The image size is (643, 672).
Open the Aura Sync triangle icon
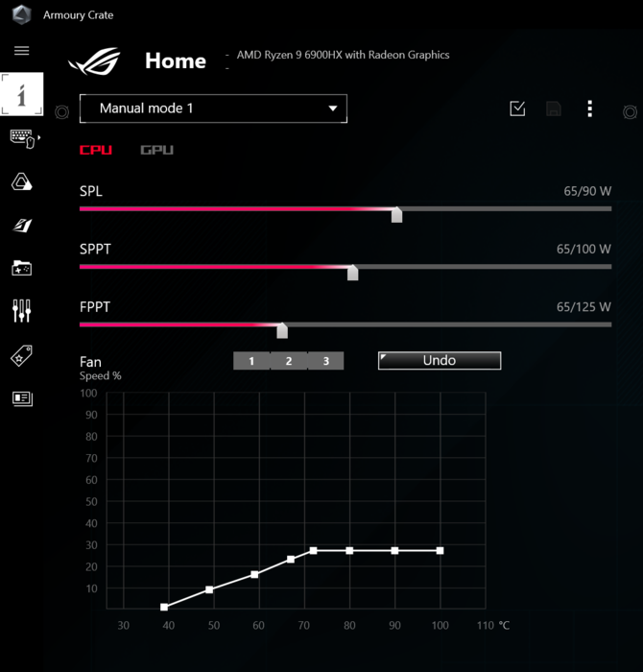pos(22,181)
